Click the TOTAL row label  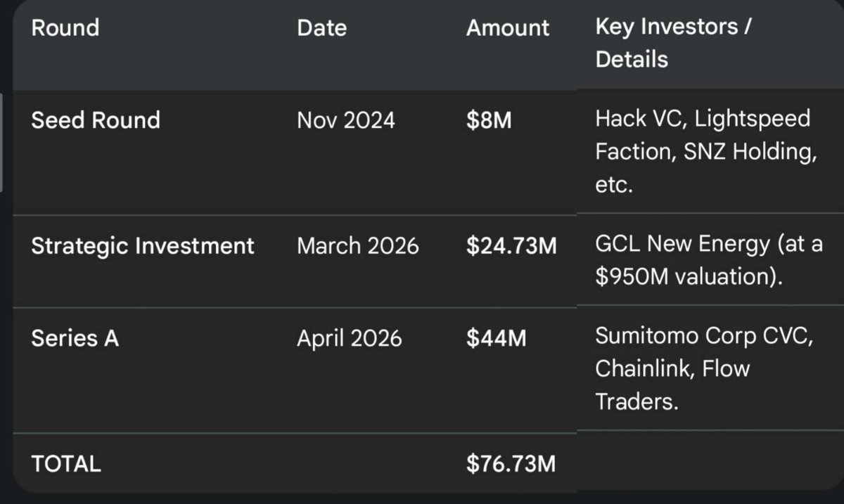66,463
